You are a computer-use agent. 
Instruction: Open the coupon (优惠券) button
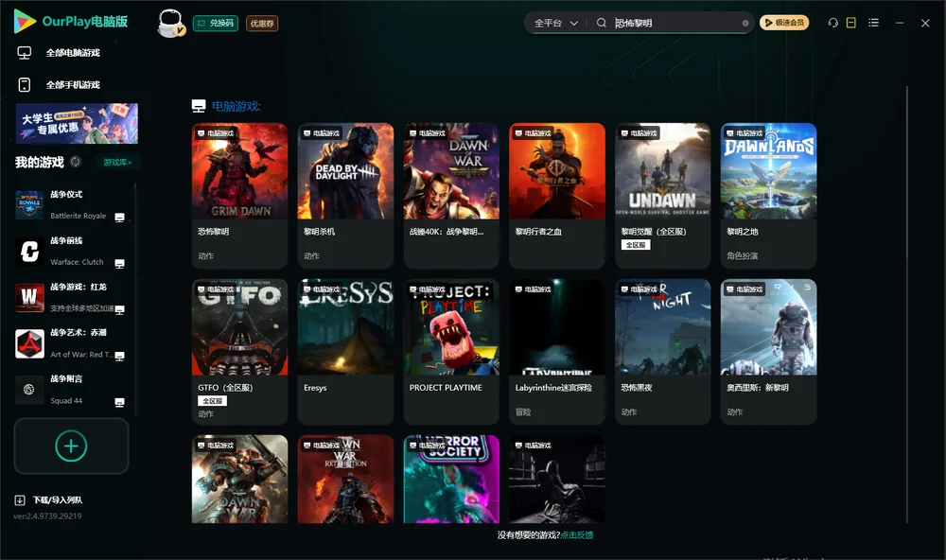[x=262, y=24]
